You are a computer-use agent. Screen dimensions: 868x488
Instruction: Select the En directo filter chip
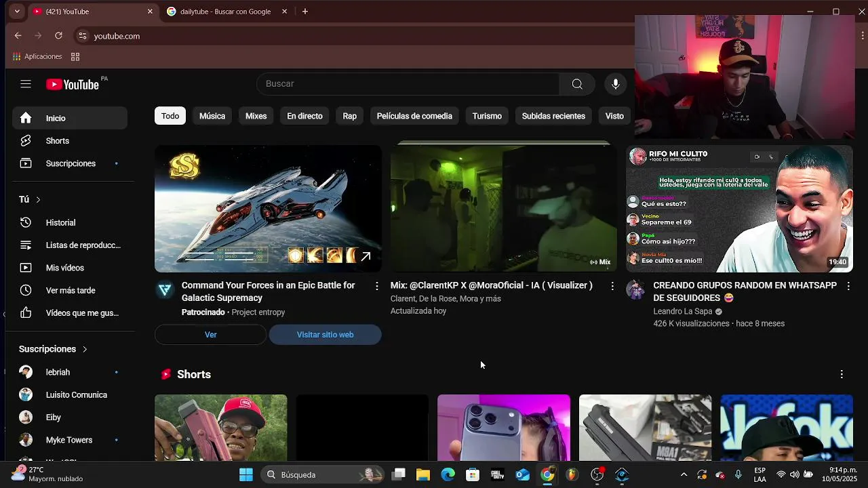[304, 116]
